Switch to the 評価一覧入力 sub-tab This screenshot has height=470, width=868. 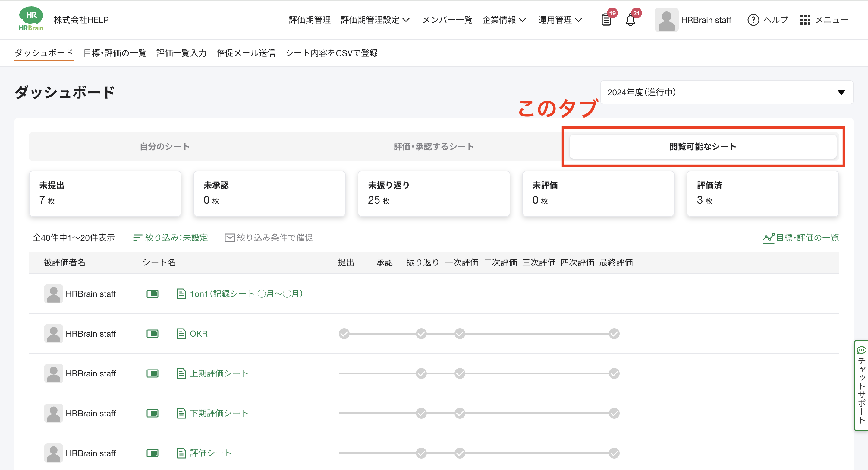[181, 53]
